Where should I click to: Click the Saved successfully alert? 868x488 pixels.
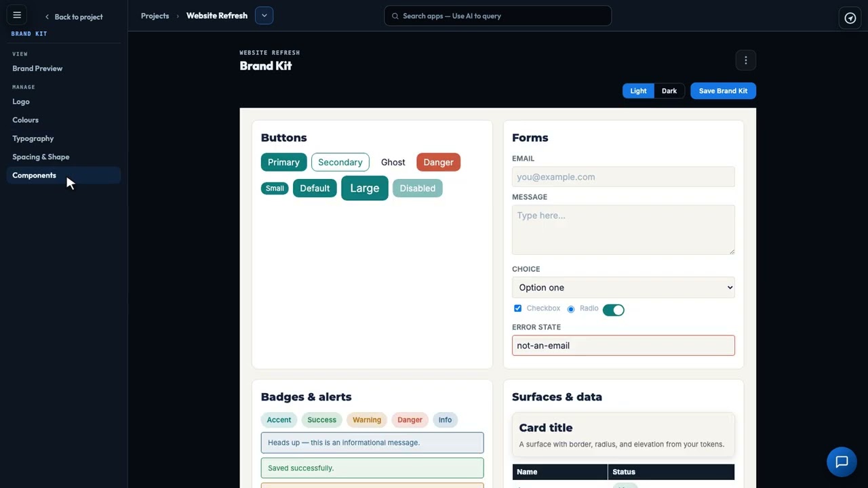[x=372, y=468]
